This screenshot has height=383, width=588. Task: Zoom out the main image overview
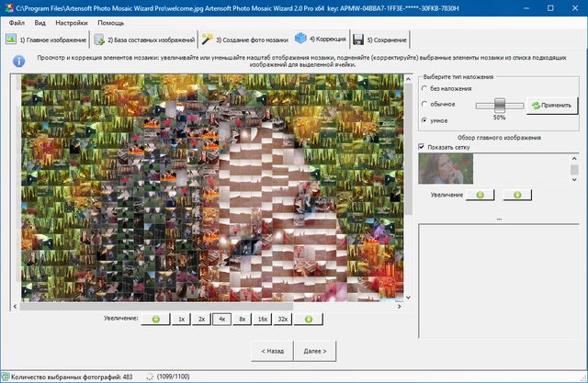click(480, 195)
